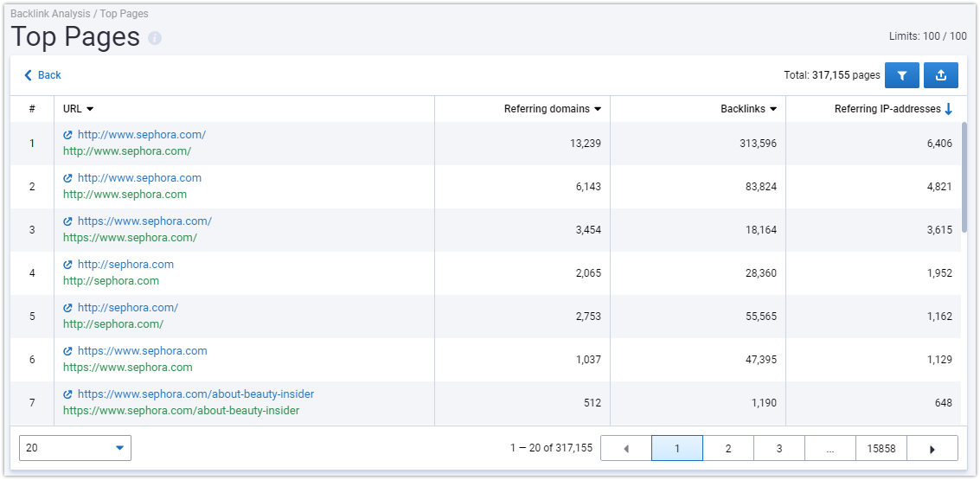Open external link icon for http://www.sephora.com/
This screenshot has height=480, width=980.
68,135
